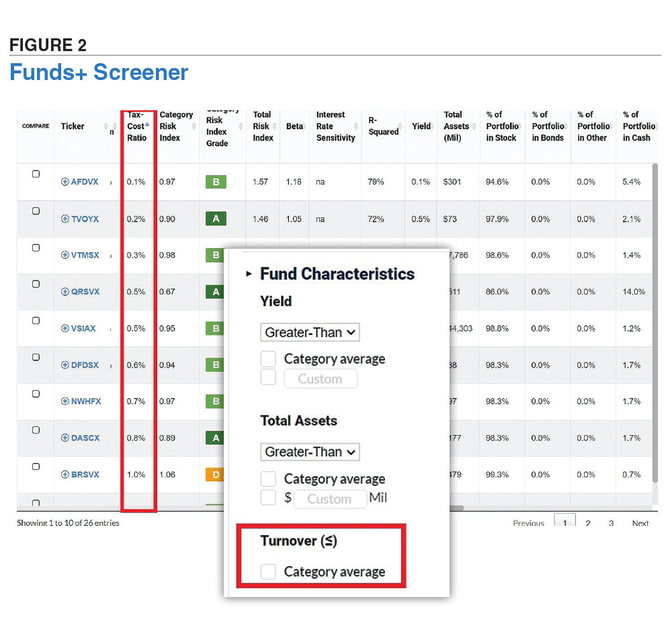672x626 pixels.
Task: Expand the VSIAX row plus icon
Action: [x=65, y=329]
